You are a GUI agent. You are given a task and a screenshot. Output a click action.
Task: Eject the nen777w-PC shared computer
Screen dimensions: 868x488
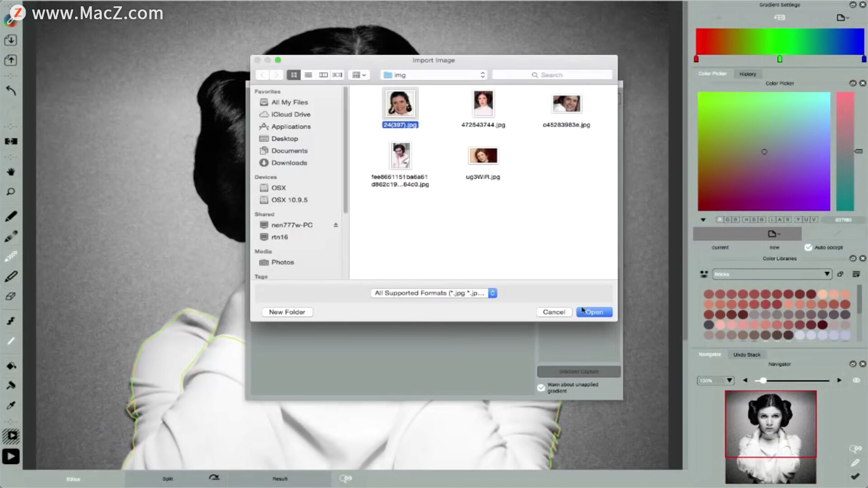pos(335,225)
